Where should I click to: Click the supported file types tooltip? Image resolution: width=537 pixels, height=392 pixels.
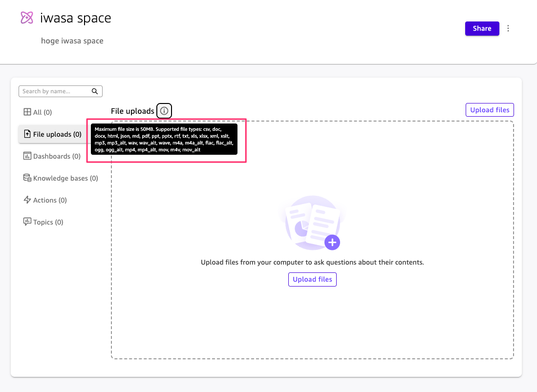pyautogui.click(x=164, y=139)
